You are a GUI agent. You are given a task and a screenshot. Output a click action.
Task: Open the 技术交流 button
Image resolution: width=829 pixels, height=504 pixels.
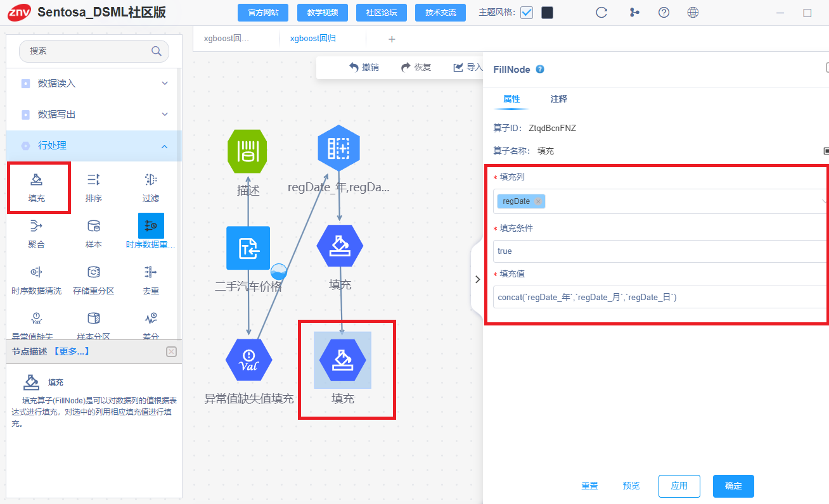pos(440,13)
